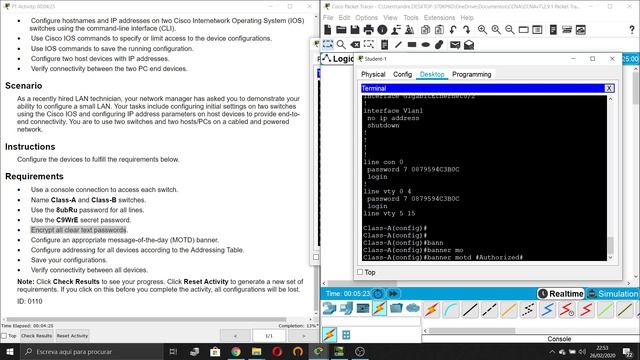Click the Check Results button
640x360 pixels.
(x=36, y=336)
